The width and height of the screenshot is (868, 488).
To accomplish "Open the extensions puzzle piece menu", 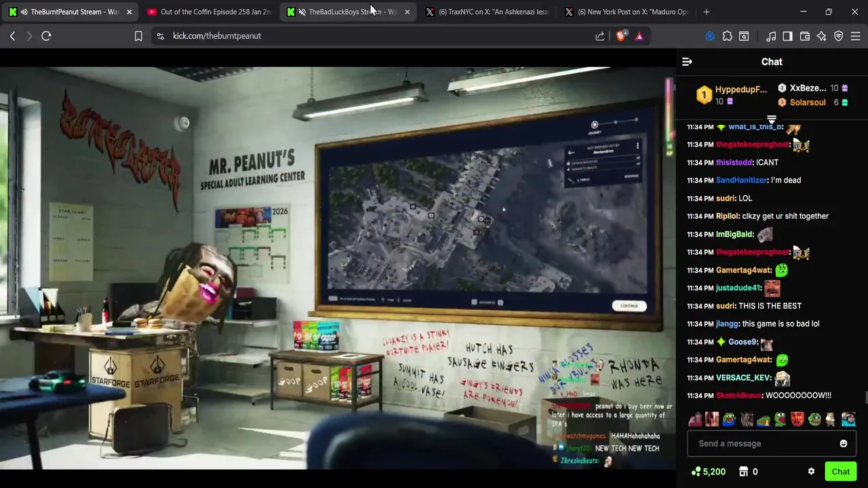I will point(727,36).
